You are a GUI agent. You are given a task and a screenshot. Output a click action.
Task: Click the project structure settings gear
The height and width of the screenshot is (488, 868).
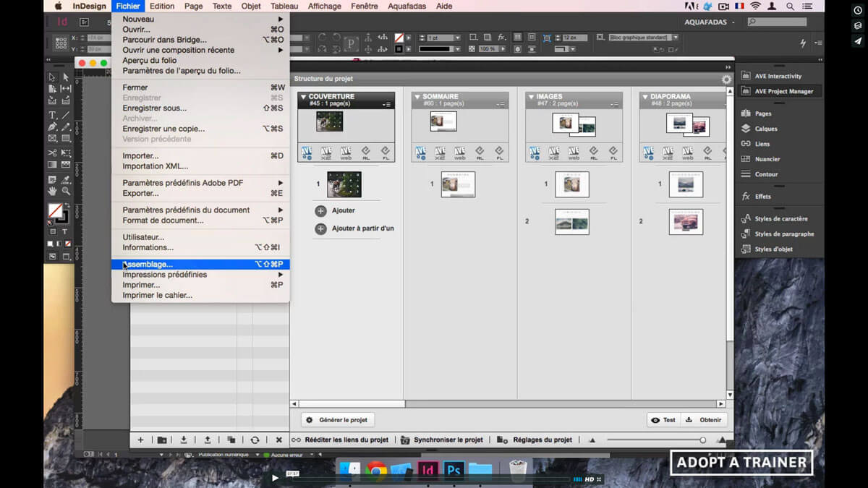726,80
